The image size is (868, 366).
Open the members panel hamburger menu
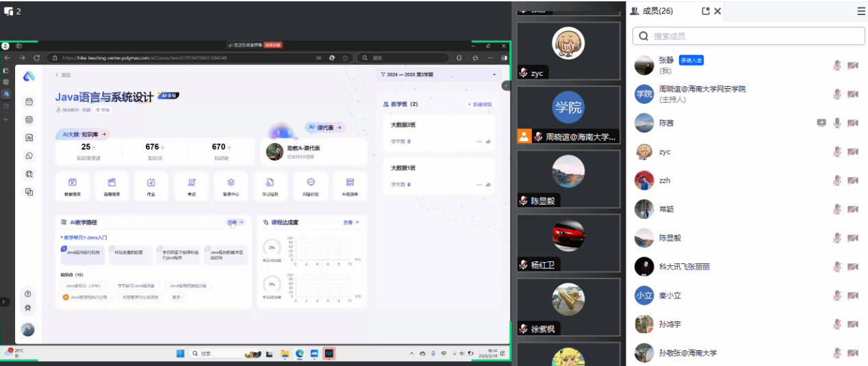pyautogui.click(x=861, y=11)
